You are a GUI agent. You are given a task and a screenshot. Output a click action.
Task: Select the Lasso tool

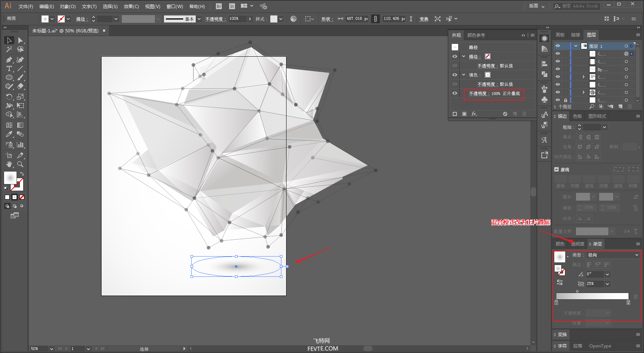pyautogui.click(x=21, y=49)
